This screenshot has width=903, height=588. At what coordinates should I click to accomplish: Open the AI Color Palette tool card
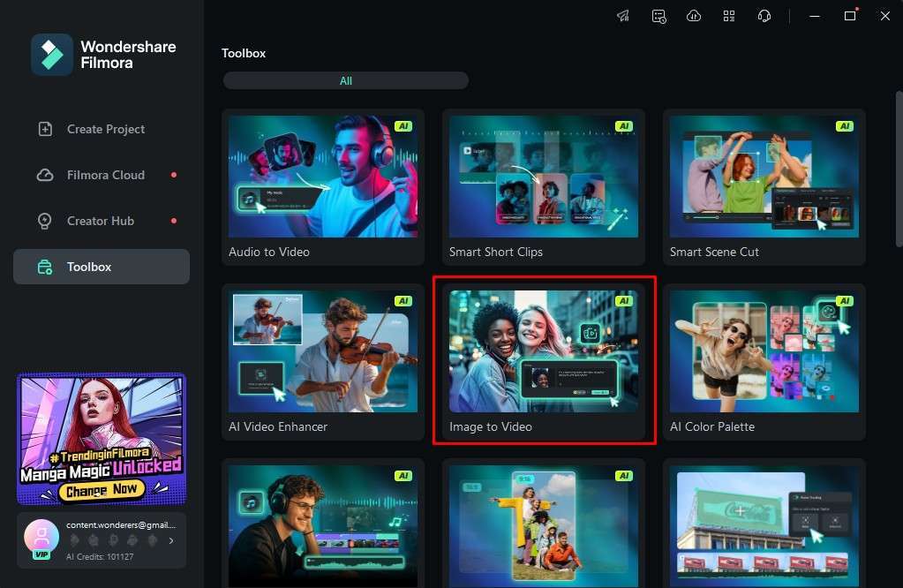tap(764, 362)
